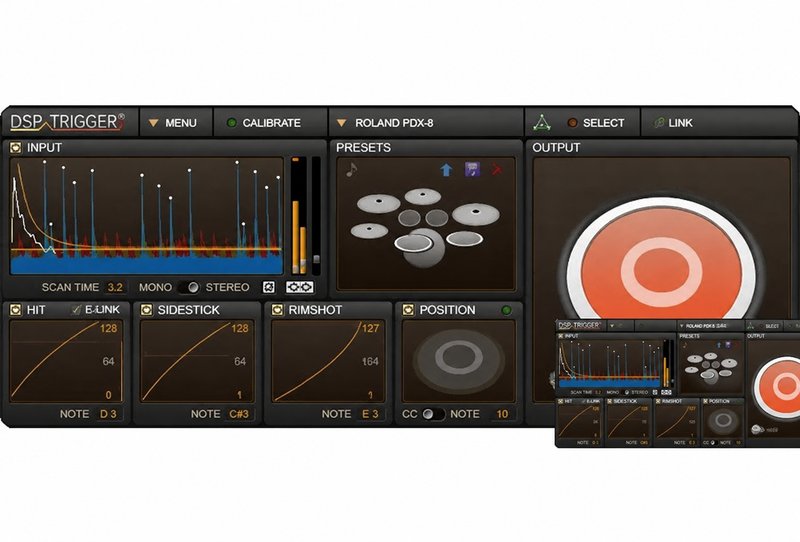Select the top-center cymbal pad
The image size is (800, 542).
(423, 196)
